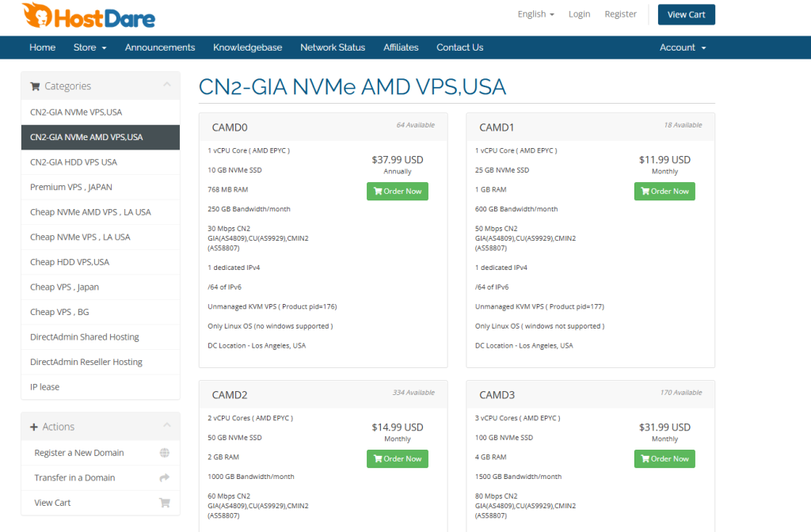Image resolution: width=811 pixels, height=532 pixels.
Task: Click the Register link
Action: click(621, 14)
